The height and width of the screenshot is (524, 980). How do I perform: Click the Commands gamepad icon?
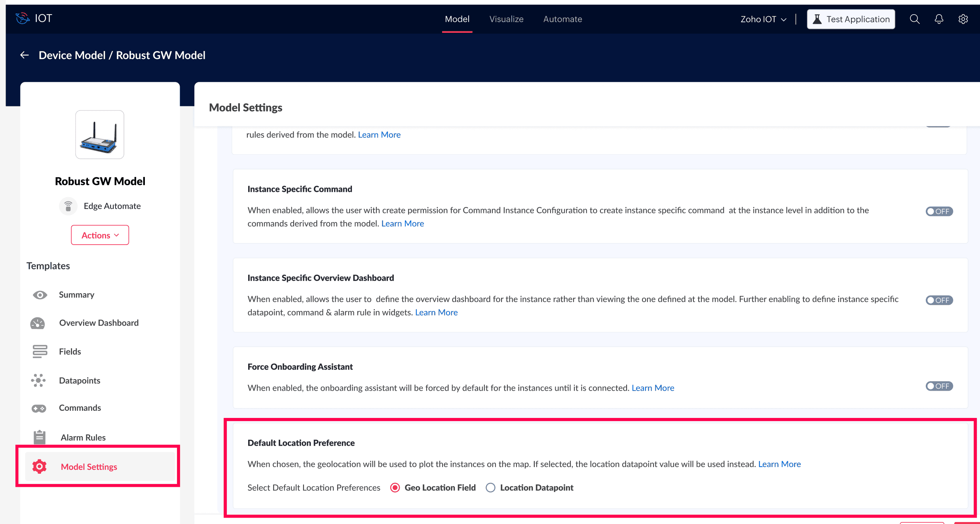39,408
